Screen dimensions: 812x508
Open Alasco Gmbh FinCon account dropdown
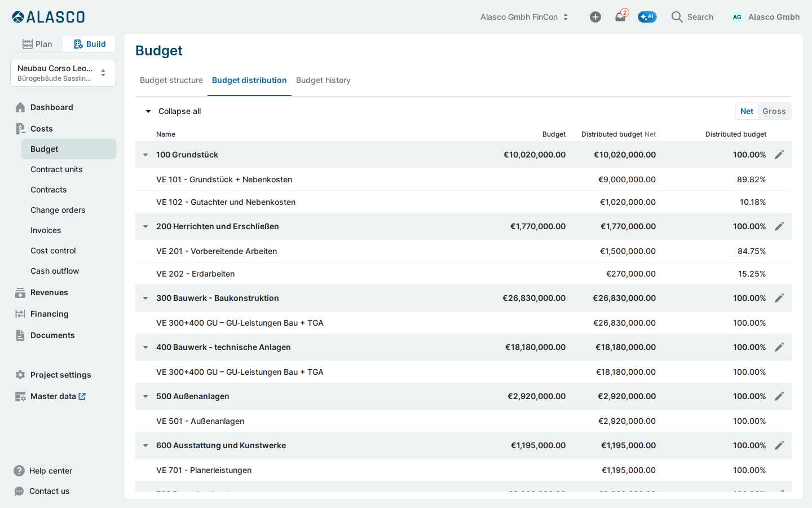(x=524, y=17)
